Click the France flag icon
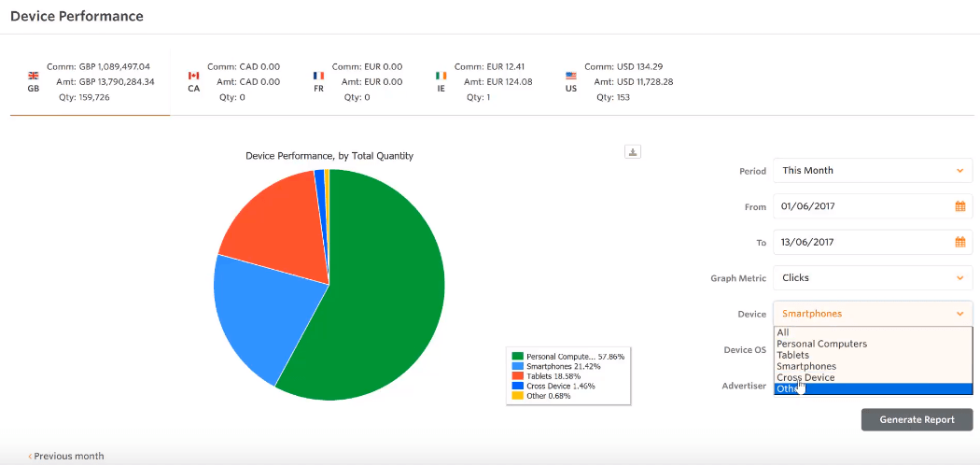 click(318, 76)
